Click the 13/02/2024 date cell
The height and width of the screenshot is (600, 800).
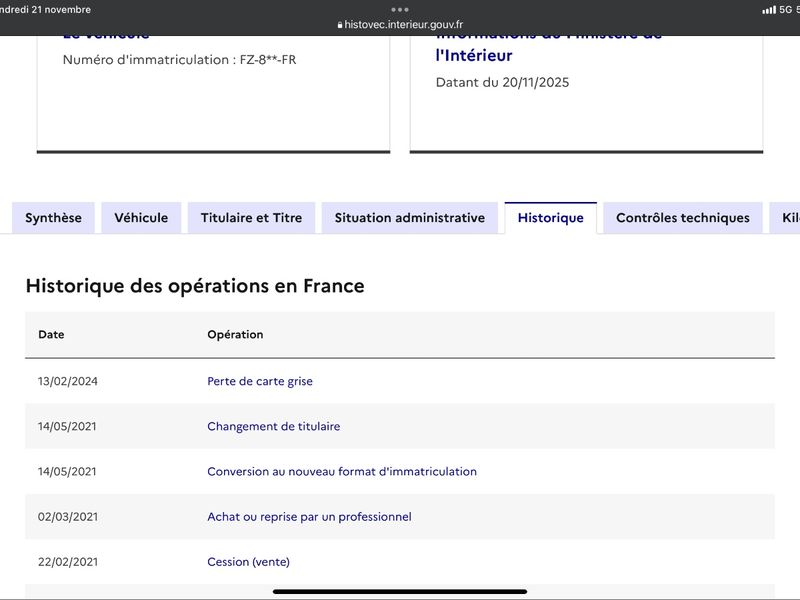coord(68,381)
